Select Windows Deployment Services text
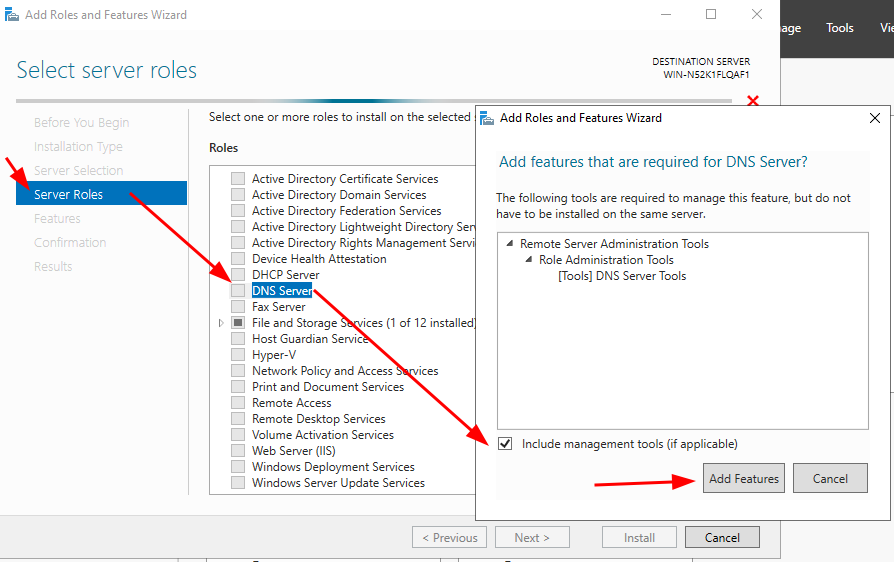 click(333, 467)
